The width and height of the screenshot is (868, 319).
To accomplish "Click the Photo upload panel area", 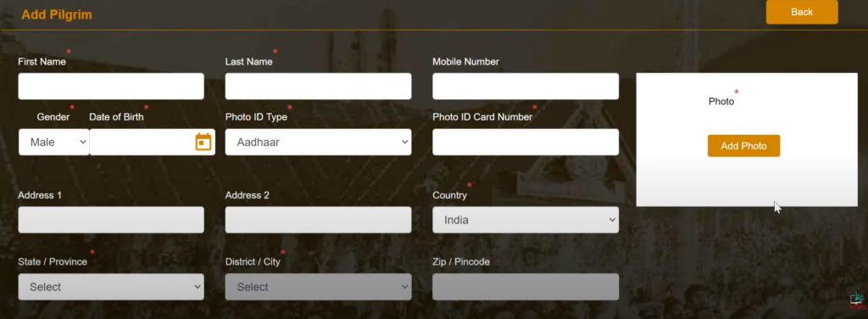I will (x=747, y=139).
